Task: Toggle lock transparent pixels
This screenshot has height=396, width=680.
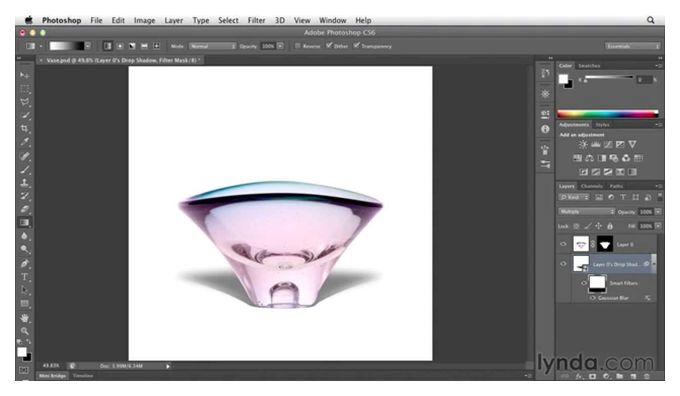Action: click(576, 226)
